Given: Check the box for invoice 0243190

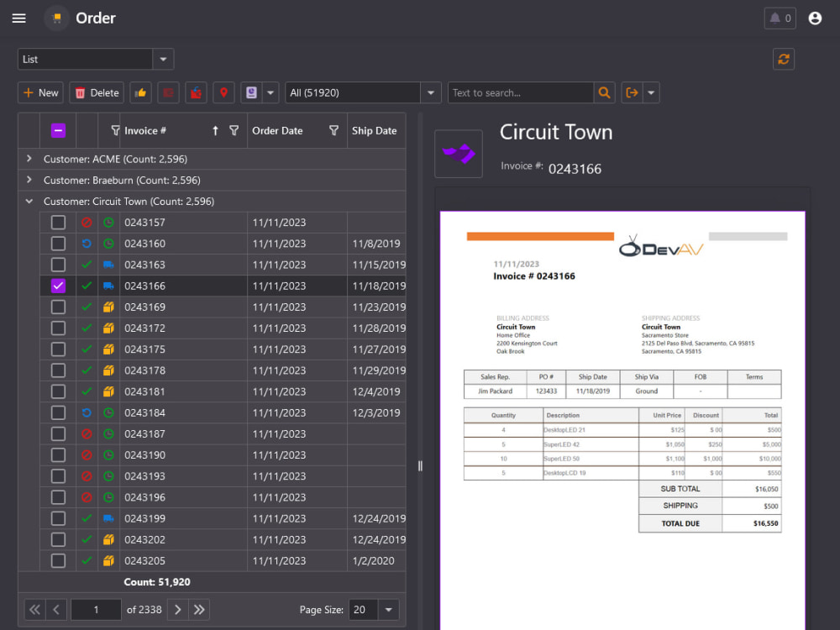Looking at the screenshot, I should (59, 455).
